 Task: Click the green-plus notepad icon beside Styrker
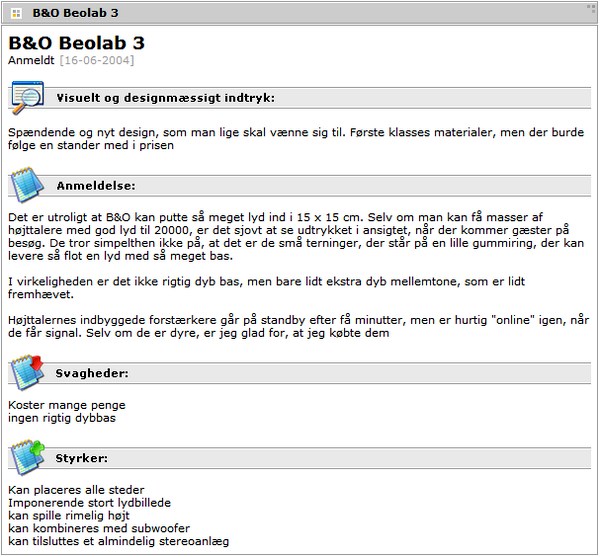[x=27, y=458]
